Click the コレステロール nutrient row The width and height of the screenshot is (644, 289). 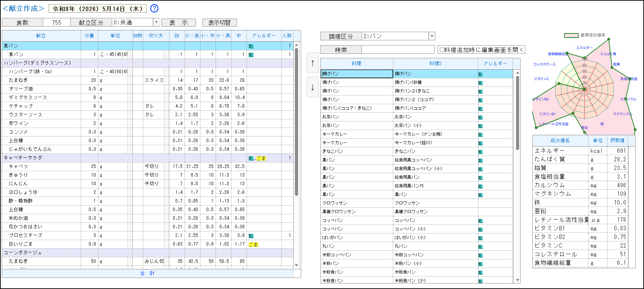click(x=580, y=254)
